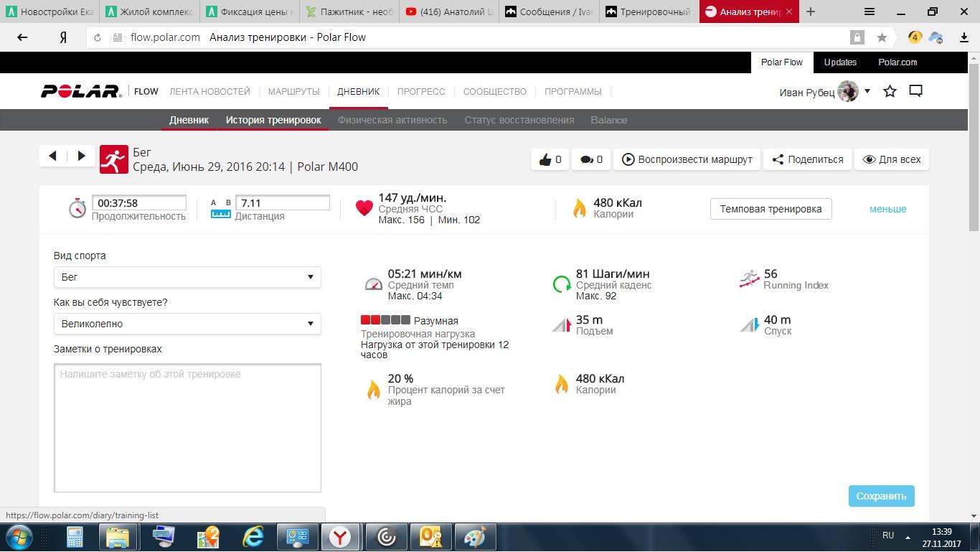980x552 pixels.
Task: Click the red running sport icon
Action: click(113, 159)
